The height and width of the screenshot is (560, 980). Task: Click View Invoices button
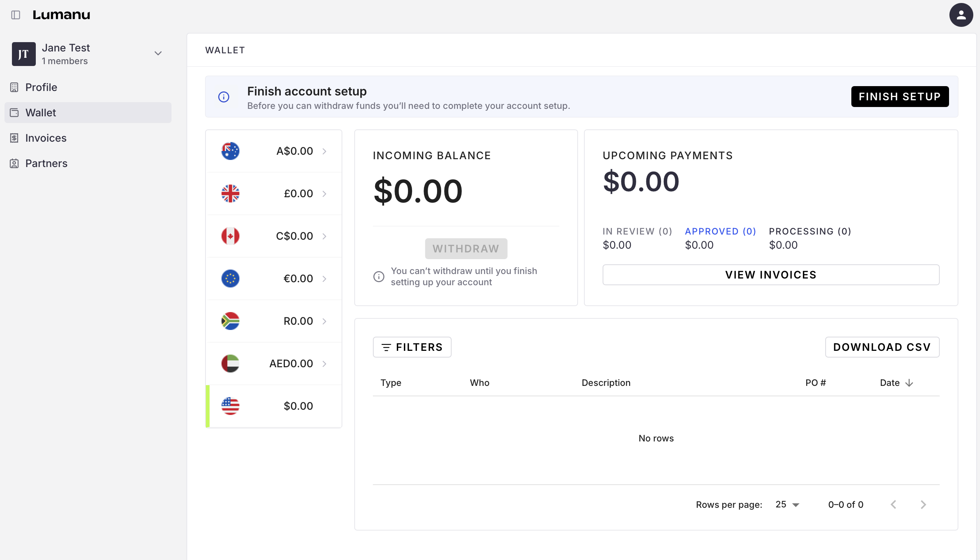click(x=770, y=275)
